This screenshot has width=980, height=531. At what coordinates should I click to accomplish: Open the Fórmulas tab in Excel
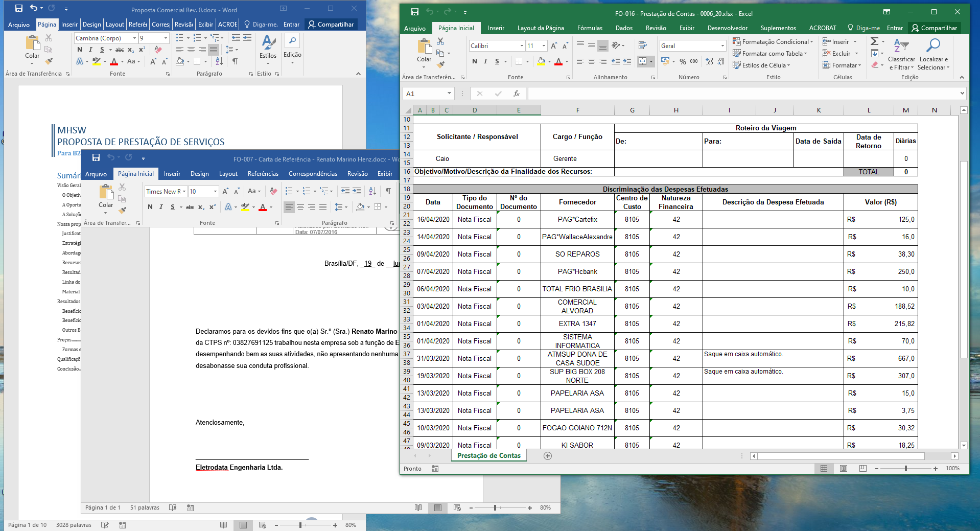pyautogui.click(x=590, y=28)
